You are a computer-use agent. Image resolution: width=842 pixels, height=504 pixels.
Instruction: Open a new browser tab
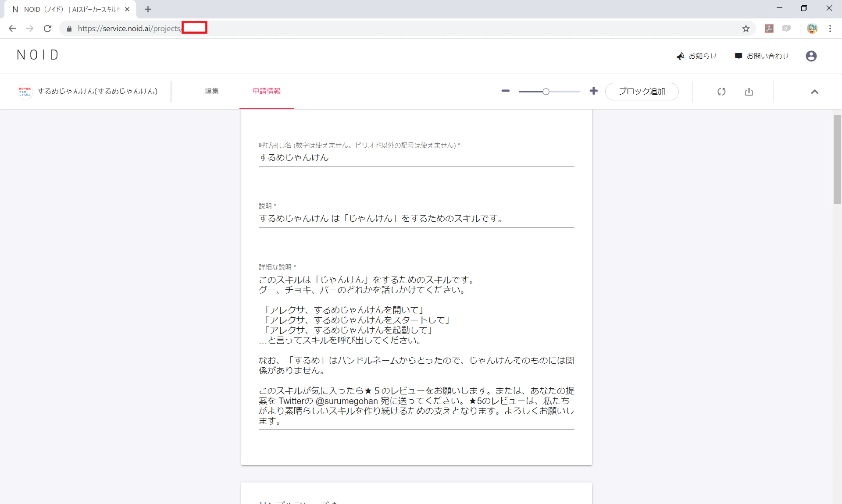tap(148, 9)
